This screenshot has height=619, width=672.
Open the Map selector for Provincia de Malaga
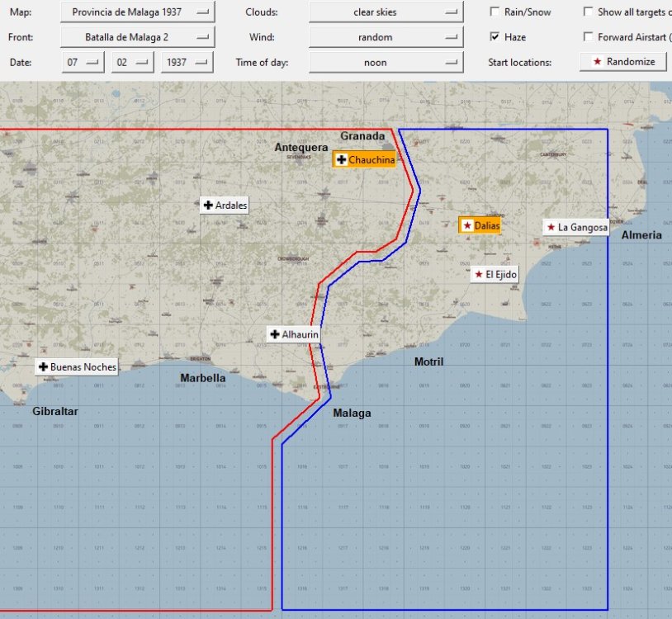click(x=136, y=12)
